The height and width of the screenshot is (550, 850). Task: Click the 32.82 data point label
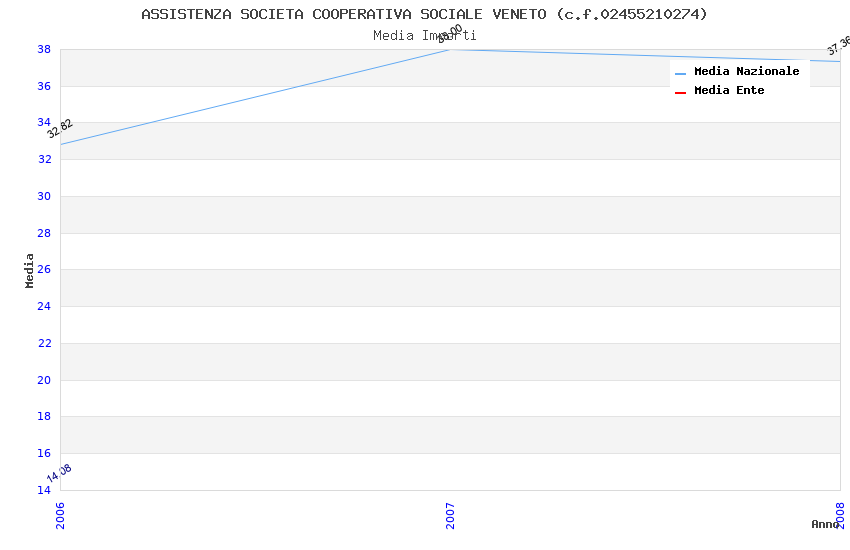coord(60,128)
